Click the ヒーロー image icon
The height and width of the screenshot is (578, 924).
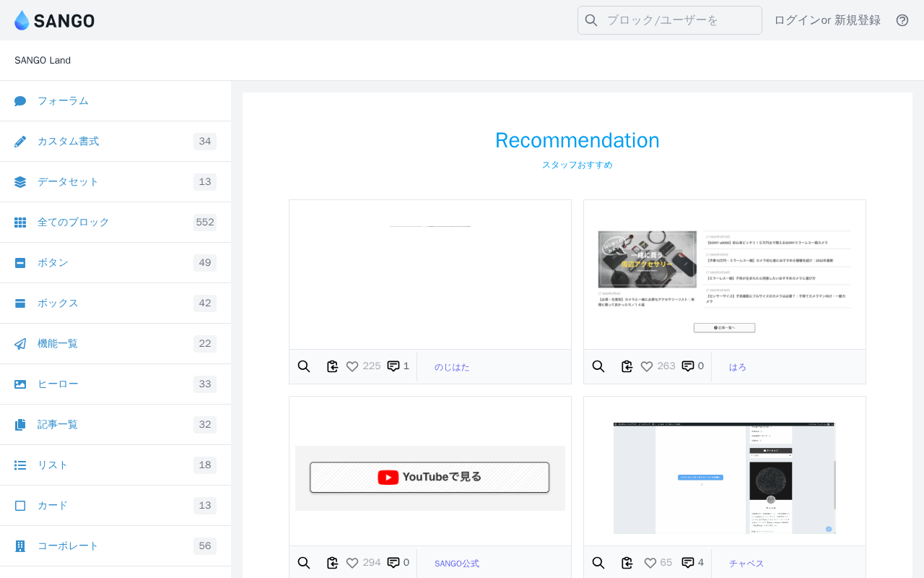coord(20,384)
